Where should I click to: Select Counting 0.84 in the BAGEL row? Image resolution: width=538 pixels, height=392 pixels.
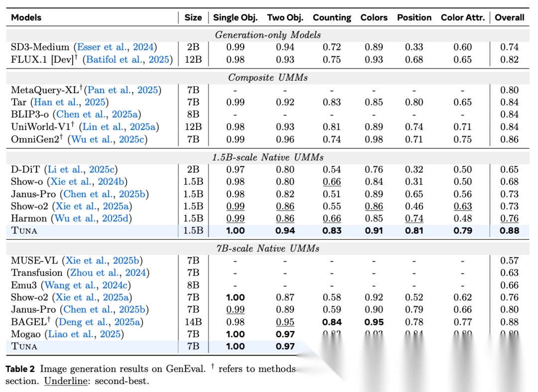[x=332, y=322]
